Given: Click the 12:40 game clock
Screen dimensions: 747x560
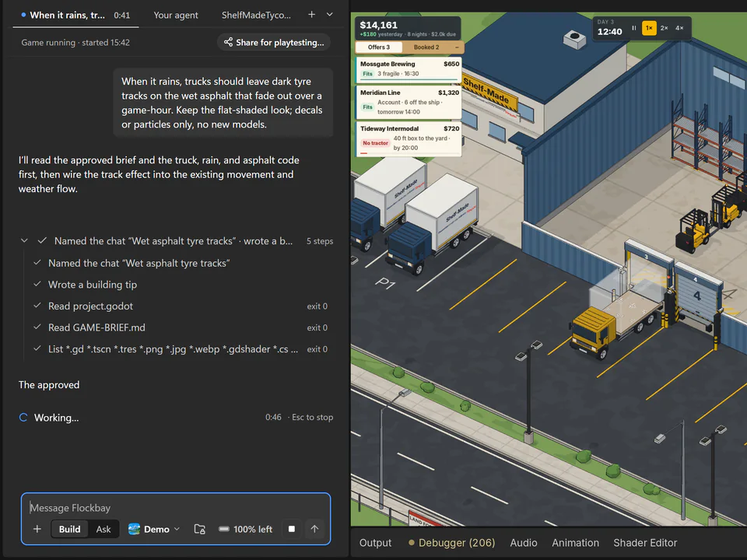Looking at the screenshot, I should [x=610, y=31].
